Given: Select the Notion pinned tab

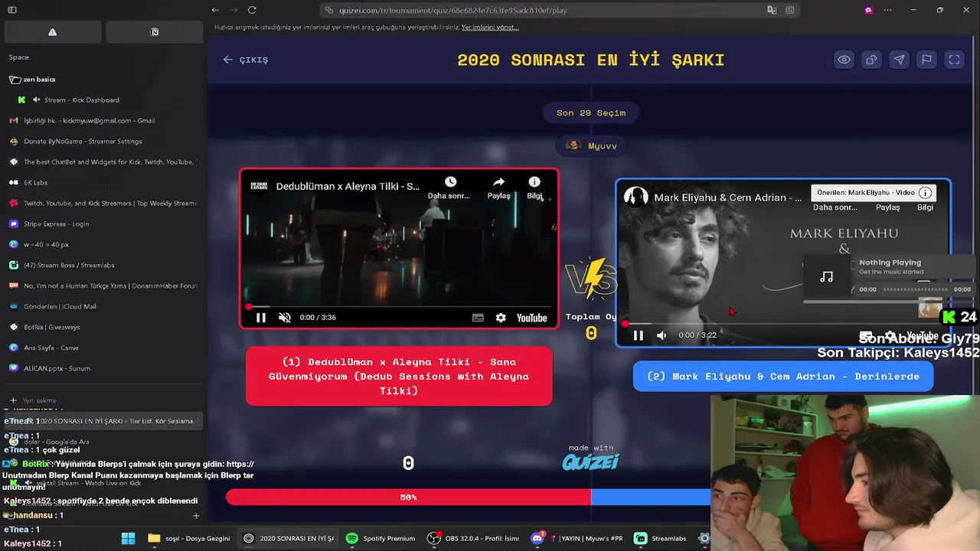Looking at the screenshot, I should (x=155, y=32).
